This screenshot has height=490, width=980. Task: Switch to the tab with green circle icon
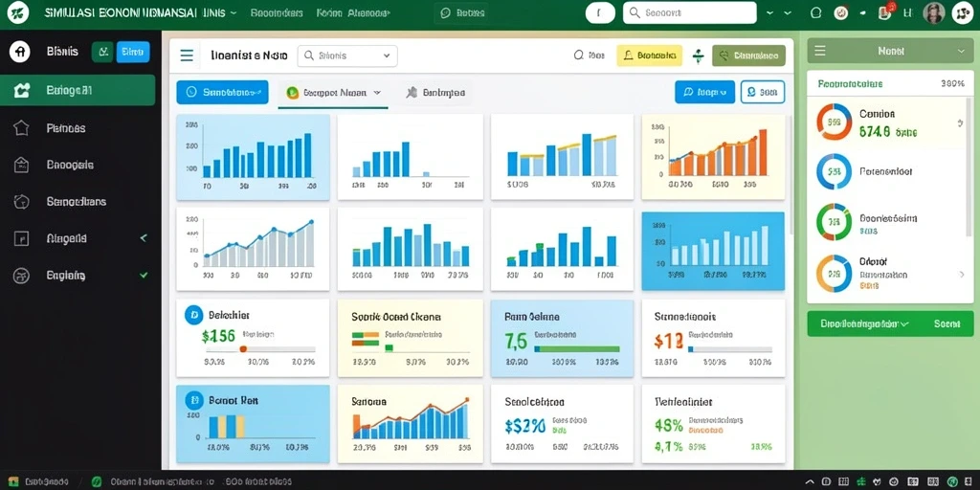[x=333, y=93]
